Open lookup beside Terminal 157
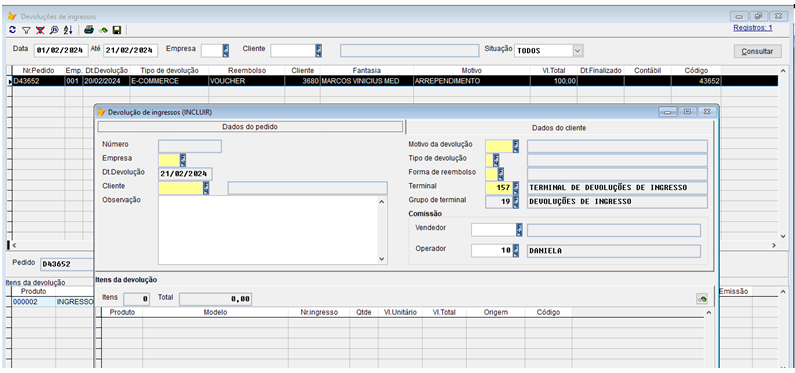 click(516, 188)
